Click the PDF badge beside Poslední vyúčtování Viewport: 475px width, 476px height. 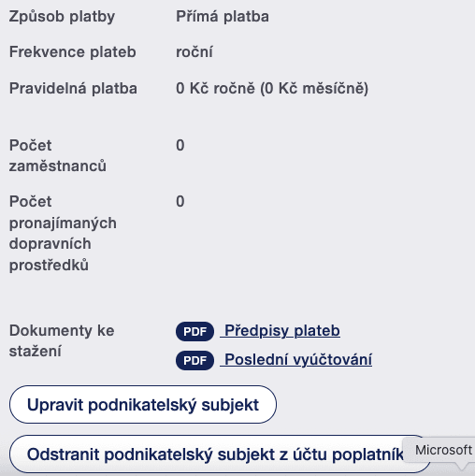[194, 360]
